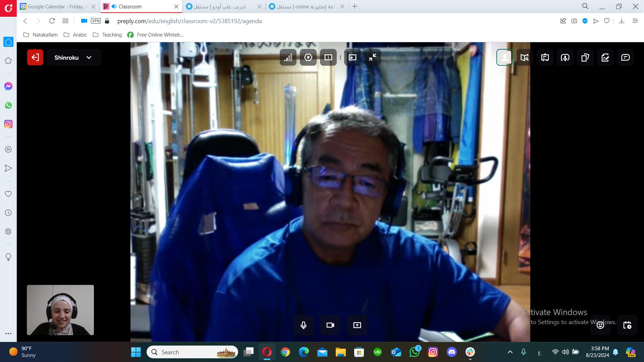Click the red exit classroom button
Image resolution: width=644 pixels, height=362 pixels.
(x=35, y=57)
